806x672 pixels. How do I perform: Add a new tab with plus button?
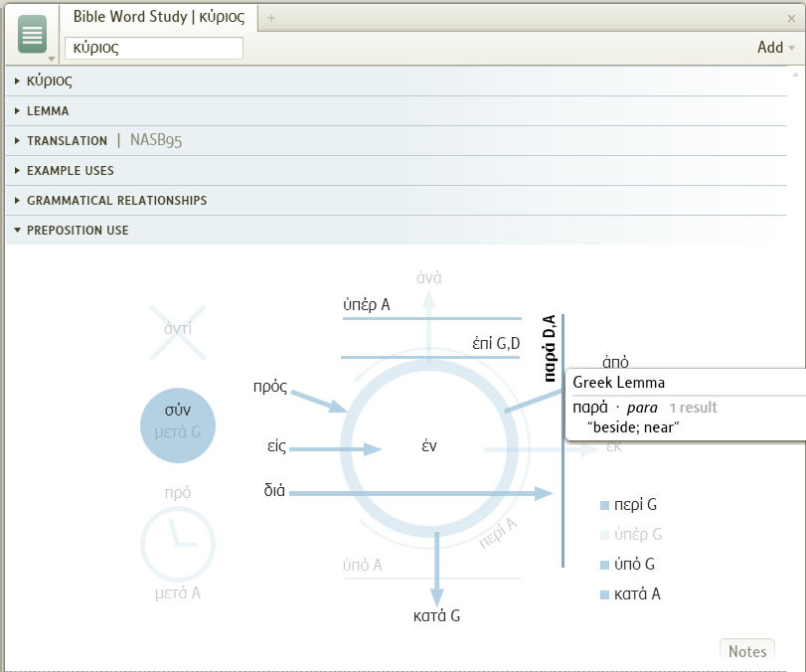[271, 18]
